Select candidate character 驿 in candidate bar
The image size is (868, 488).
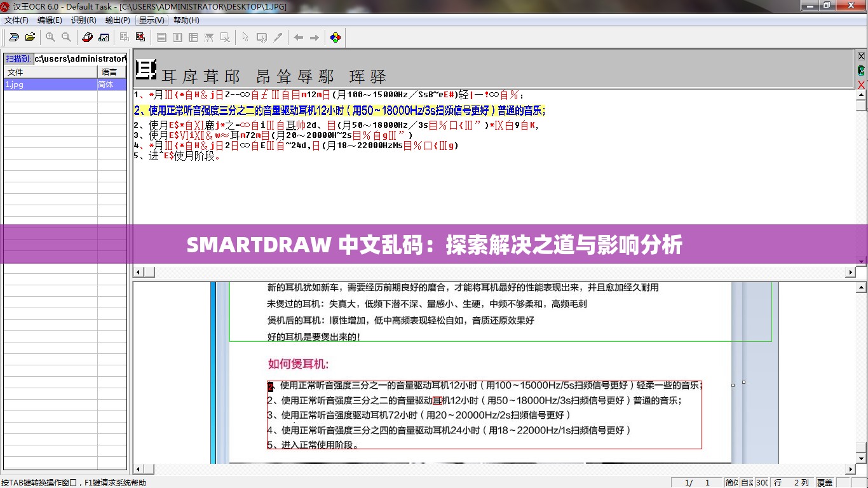coord(378,77)
